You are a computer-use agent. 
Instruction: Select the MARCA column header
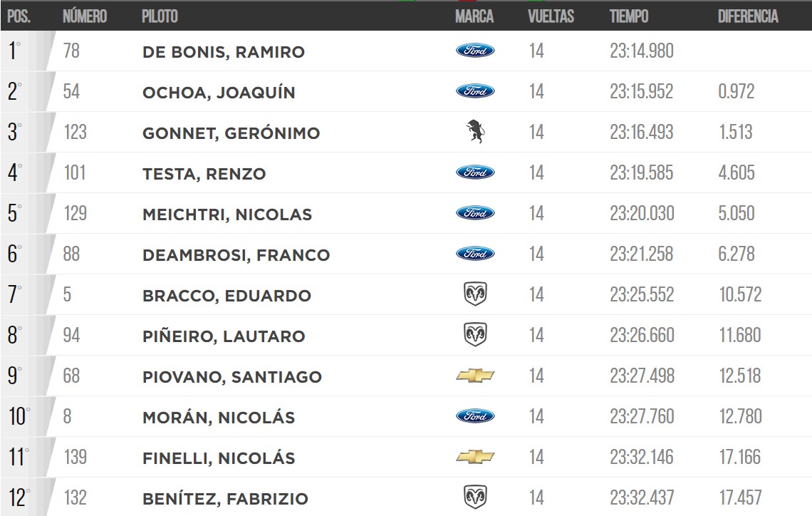474,16
